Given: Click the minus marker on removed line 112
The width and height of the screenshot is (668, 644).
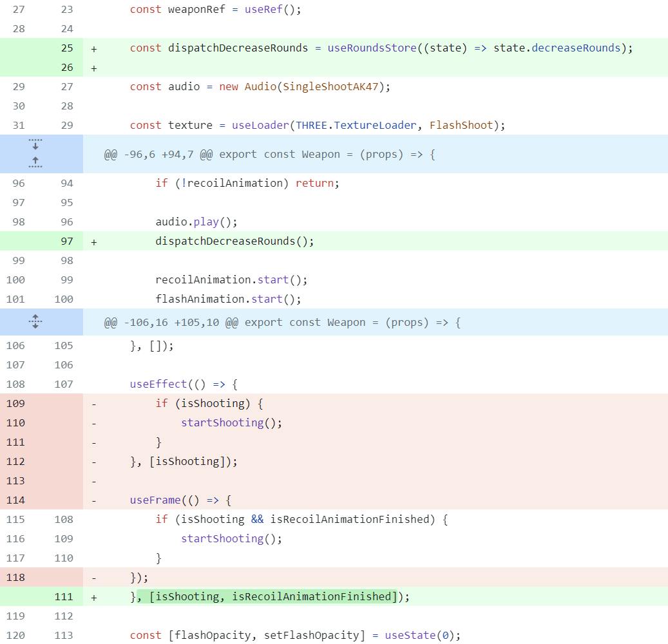Looking at the screenshot, I should [x=94, y=462].
